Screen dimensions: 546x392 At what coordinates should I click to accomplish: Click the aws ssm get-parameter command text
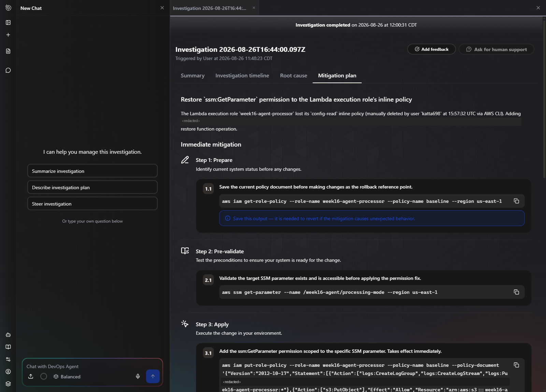(x=330, y=292)
